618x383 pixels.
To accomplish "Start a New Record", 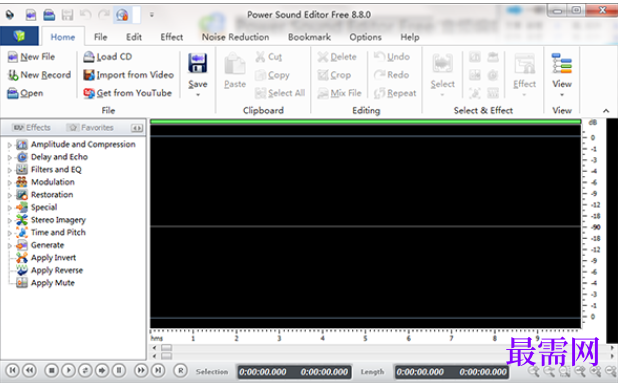I will click(x=39, y=75).
